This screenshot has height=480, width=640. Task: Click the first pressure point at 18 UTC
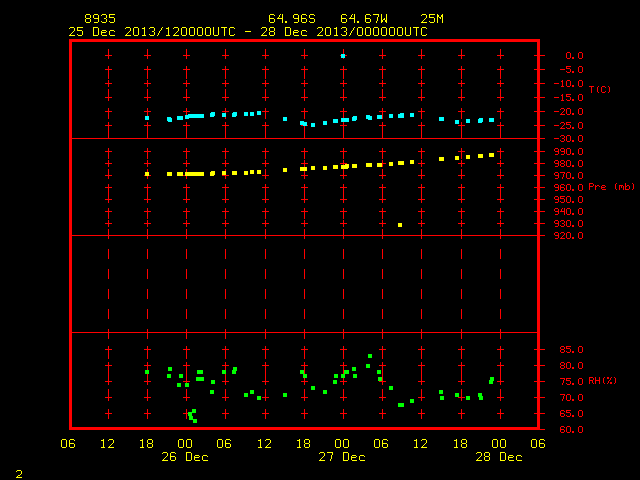coord(147,174)
